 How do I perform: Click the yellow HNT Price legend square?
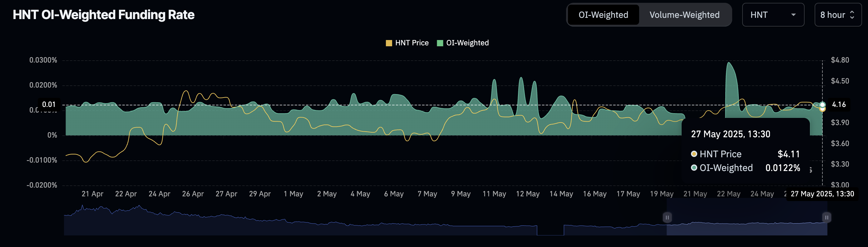pos(388,43)
